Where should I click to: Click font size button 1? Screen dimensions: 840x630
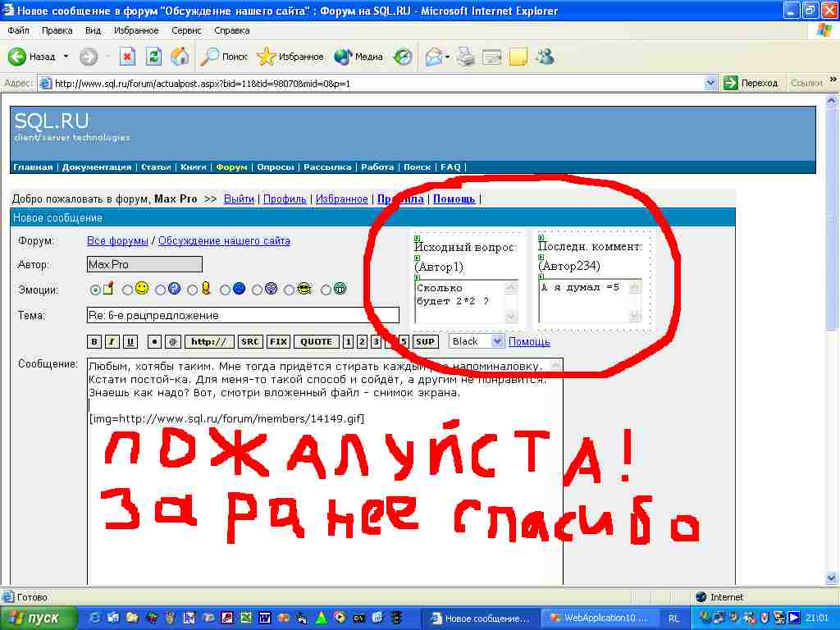coord(348,342)
